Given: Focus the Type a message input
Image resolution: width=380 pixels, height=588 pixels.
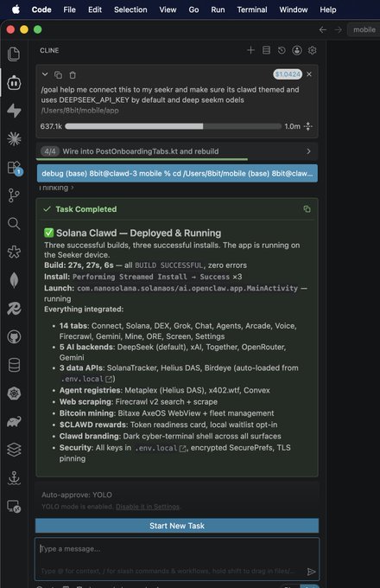Looking at the screenshot, I should 177,559.
